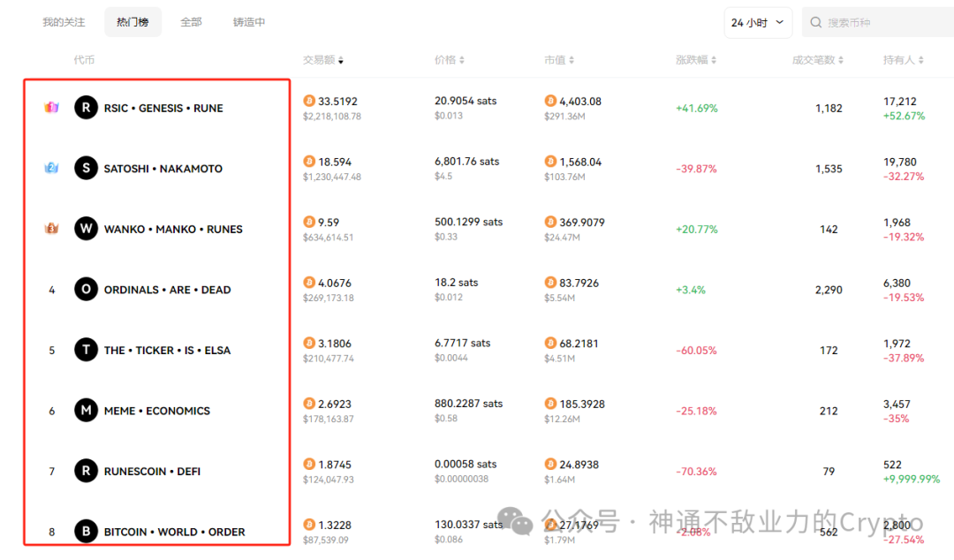The width and height of the screenshot is (954, 560).
Task: Open ORDINALS • ARE • DEAD token
Action: click(167, 290)
